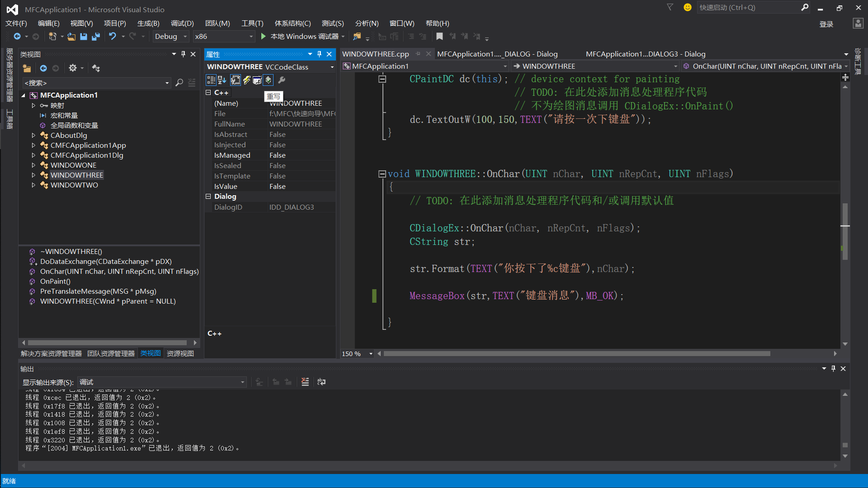The width and height of the screenshot is (868, 488).
Task: Click the Undo arrow icon
Action: point(113,36)
